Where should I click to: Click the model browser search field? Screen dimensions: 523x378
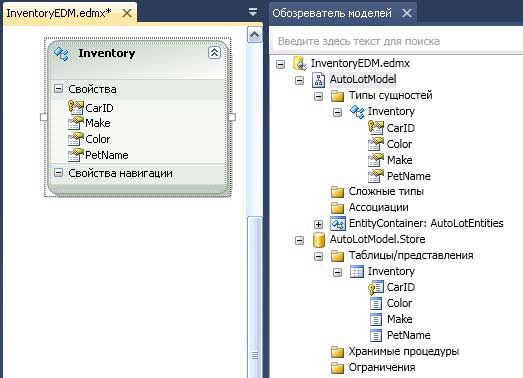tap(397, 41)
